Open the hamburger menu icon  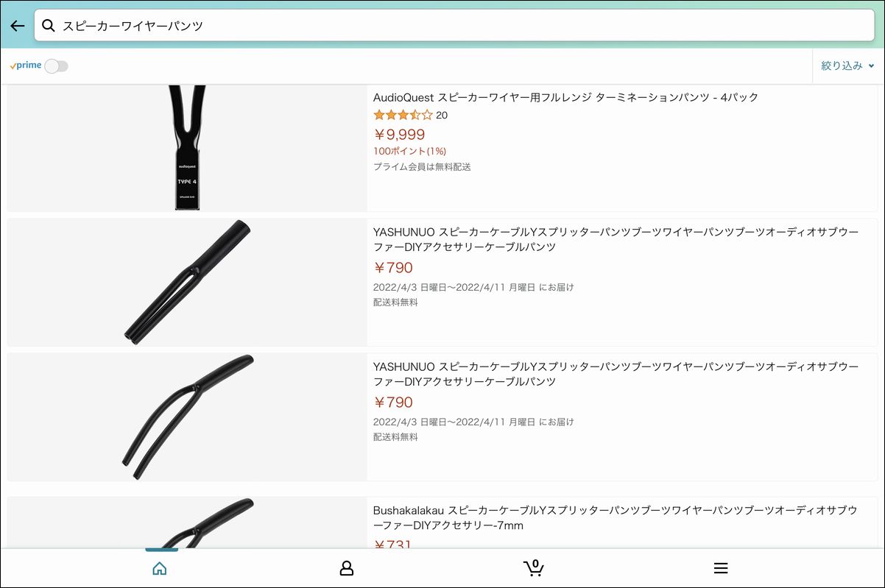click(x=721, y=568)
